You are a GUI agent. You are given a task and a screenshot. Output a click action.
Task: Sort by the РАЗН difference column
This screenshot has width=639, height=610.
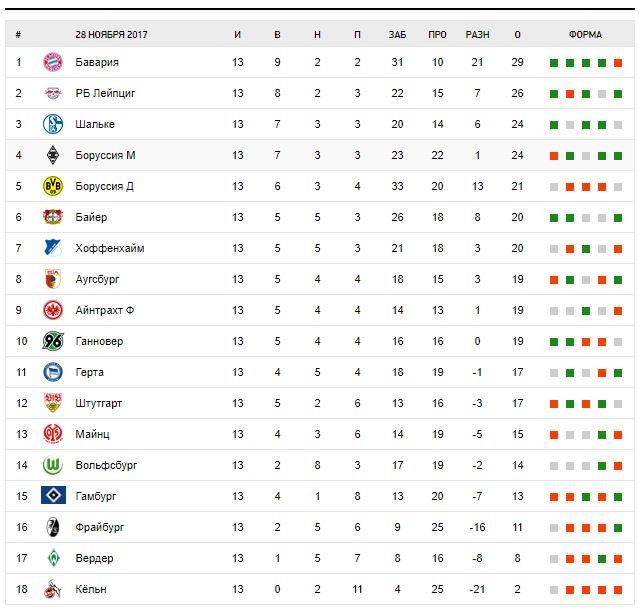(x=478, y=34)
